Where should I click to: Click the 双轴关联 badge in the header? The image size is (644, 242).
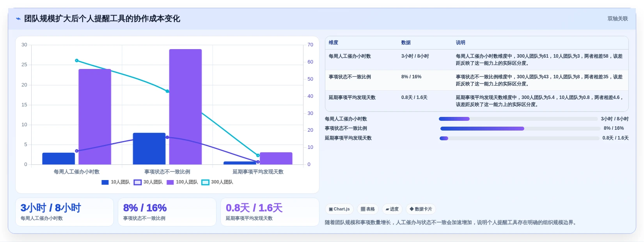617,19
